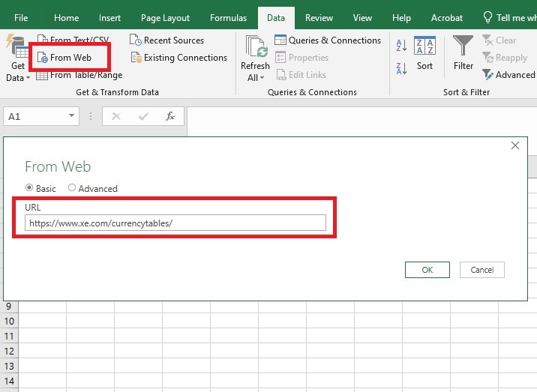Close the From Web dialog
The height and width of the screenshot is (392, 537).
(x=515, y=145)
